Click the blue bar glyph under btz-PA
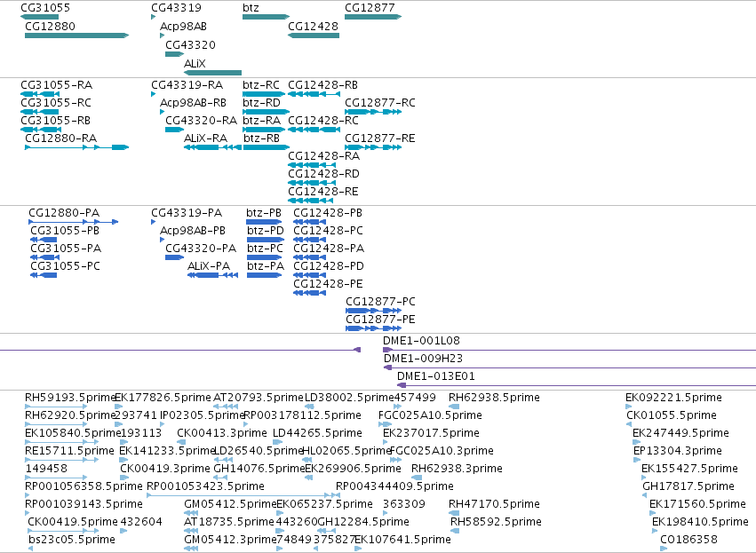This screenshot has width=756, height=553. click(264, 275)
